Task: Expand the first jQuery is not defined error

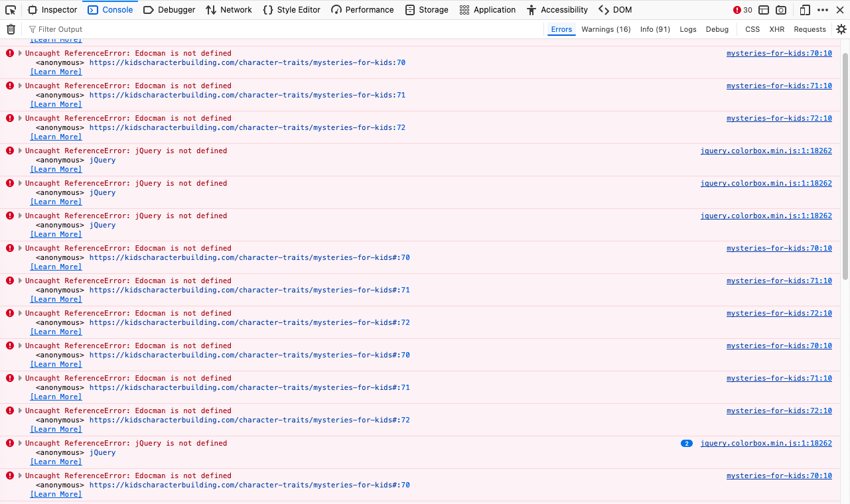Action: (x=21, y=151)
